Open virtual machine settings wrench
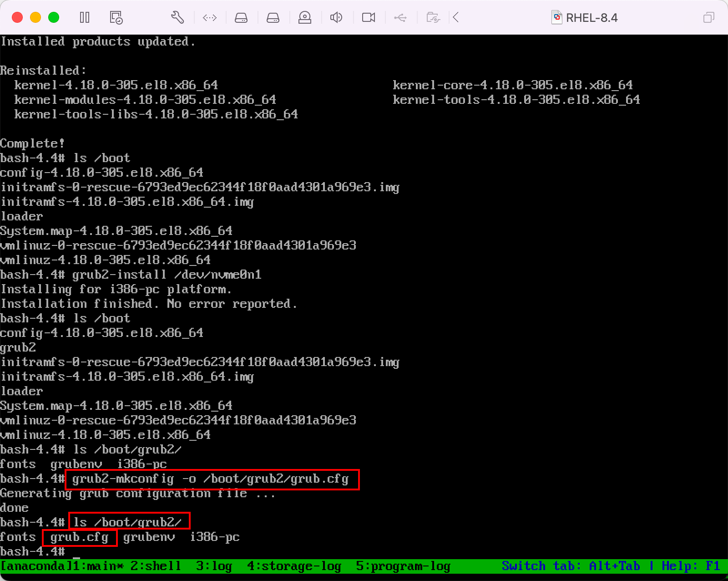 point(177,18)
